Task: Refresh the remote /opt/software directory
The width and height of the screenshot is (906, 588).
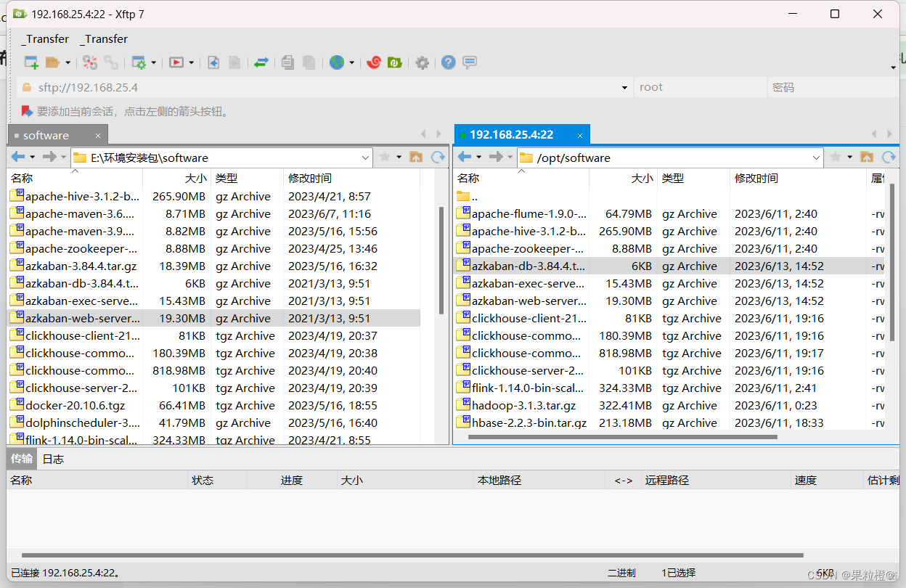Action: (890, 157)
